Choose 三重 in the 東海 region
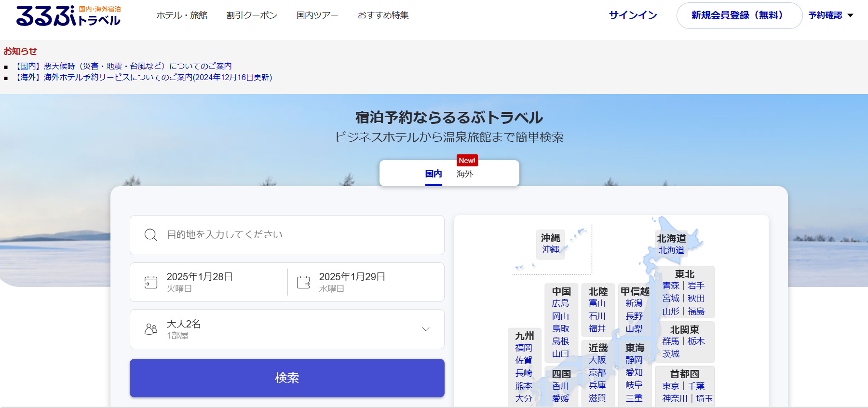 pyautogui.click(x=634, y=398)
